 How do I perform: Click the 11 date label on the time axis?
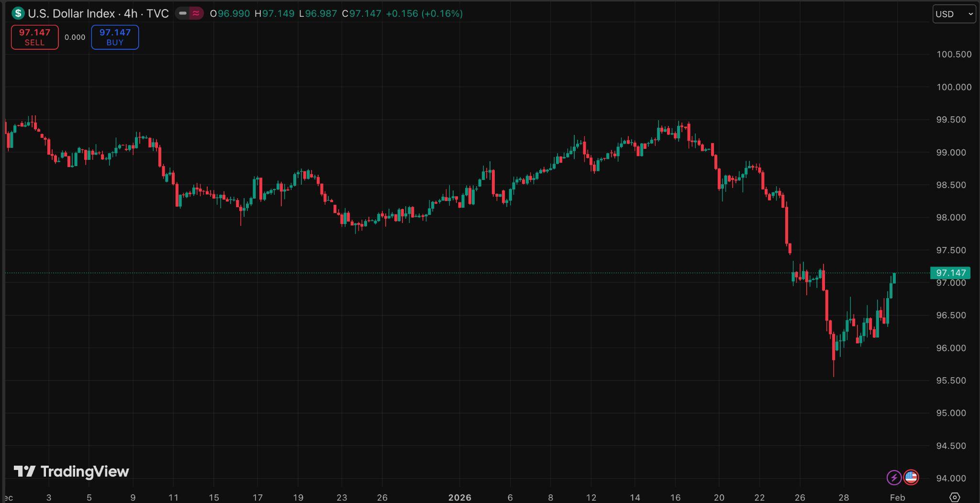(x=173, y=497)
